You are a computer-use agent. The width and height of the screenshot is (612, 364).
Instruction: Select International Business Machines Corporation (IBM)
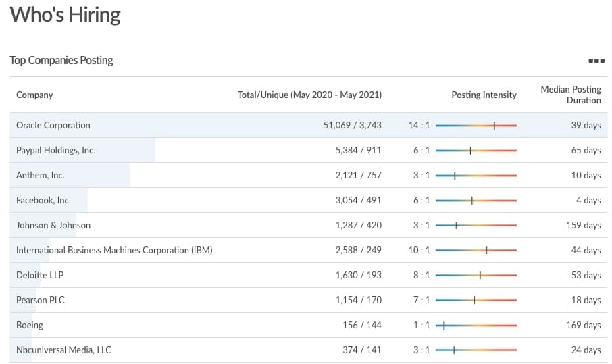(114, 250)
